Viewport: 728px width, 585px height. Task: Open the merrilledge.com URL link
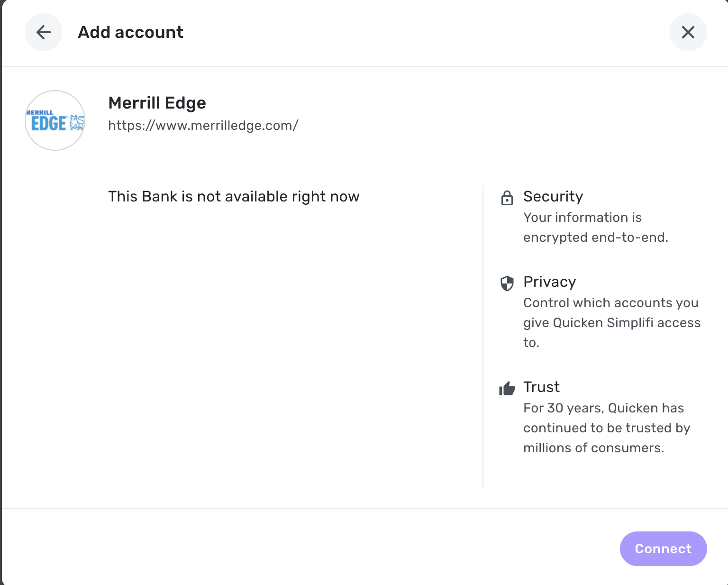203,126
